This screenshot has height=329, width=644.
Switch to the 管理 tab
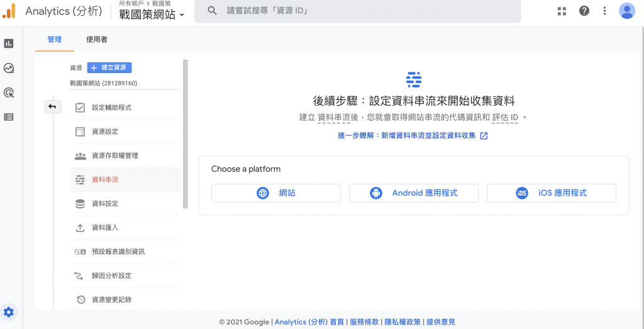[x=55, y=40]
